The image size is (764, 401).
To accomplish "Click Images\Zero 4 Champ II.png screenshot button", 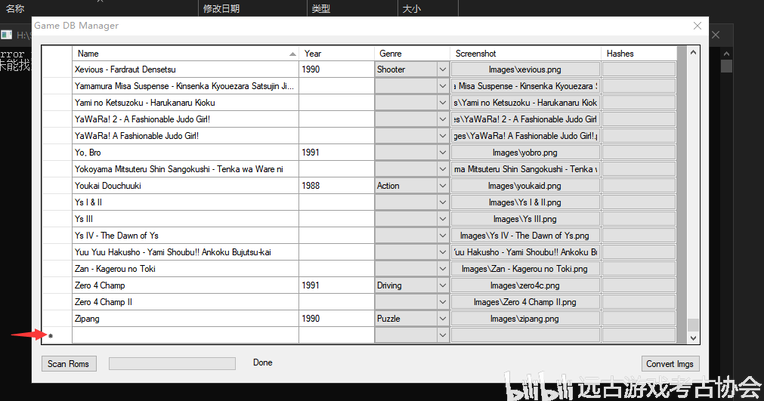I will tap(525, 302).
